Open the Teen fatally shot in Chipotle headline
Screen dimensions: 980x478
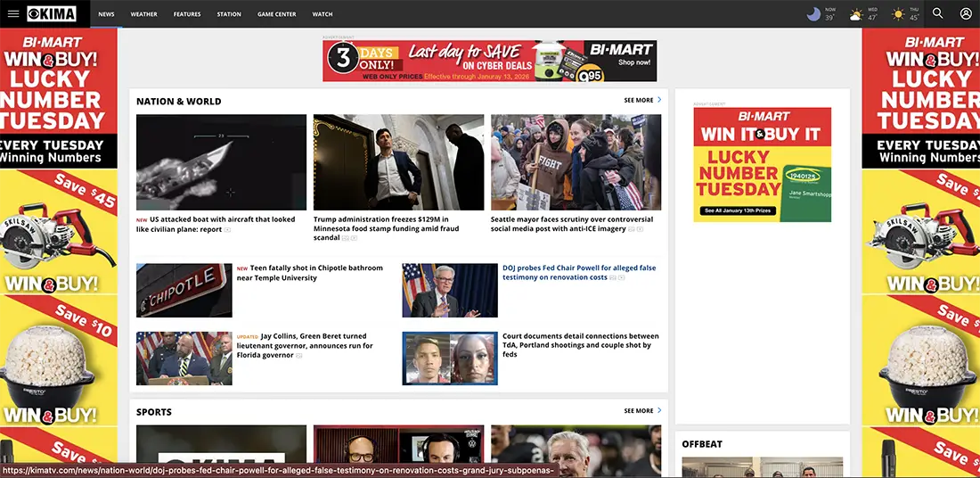(310, 273)
